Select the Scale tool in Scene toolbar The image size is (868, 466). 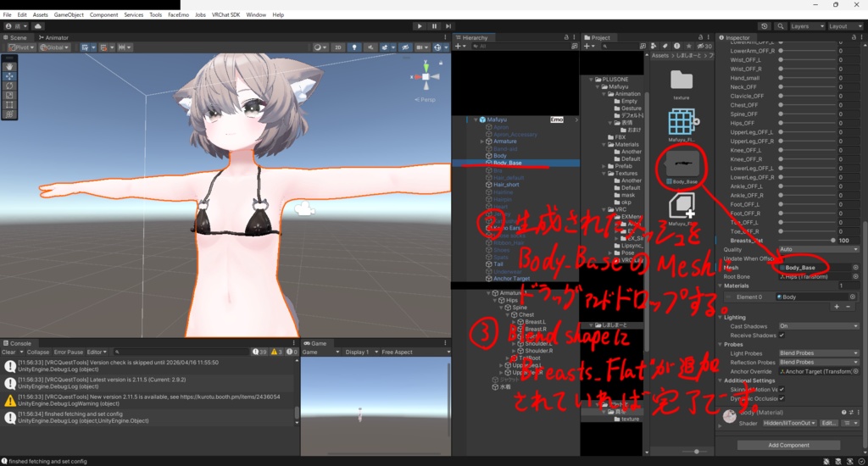coord(9,95)
